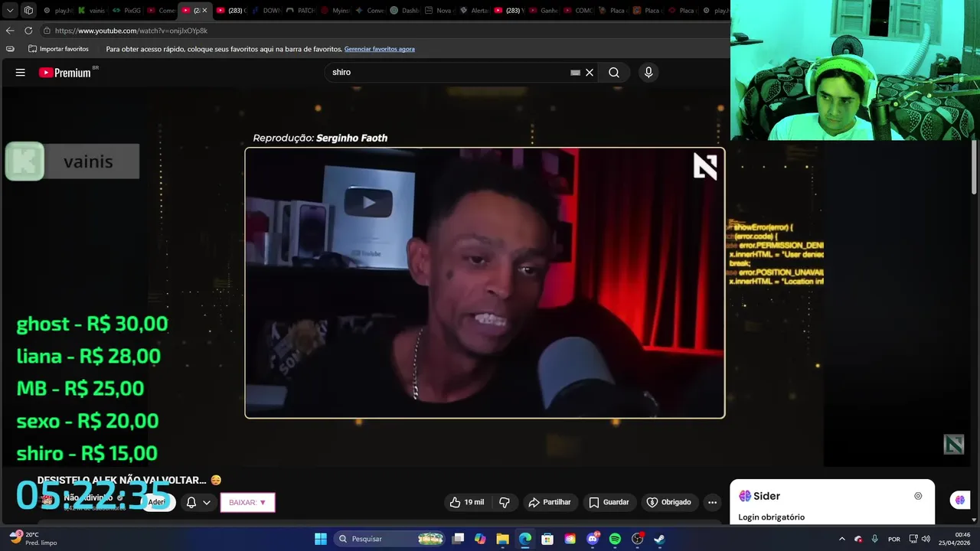
Task: Share the video with Partilhar
Action: click(x=549, y=502)
